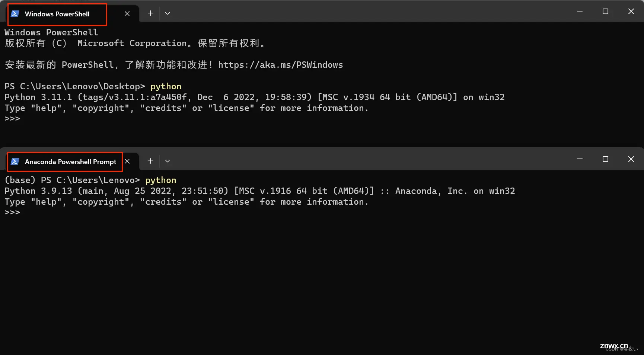Viewport: 644px width, 355px height.
Task: Click the 'Python 3.11.1' version line
Action: (255, 97)
